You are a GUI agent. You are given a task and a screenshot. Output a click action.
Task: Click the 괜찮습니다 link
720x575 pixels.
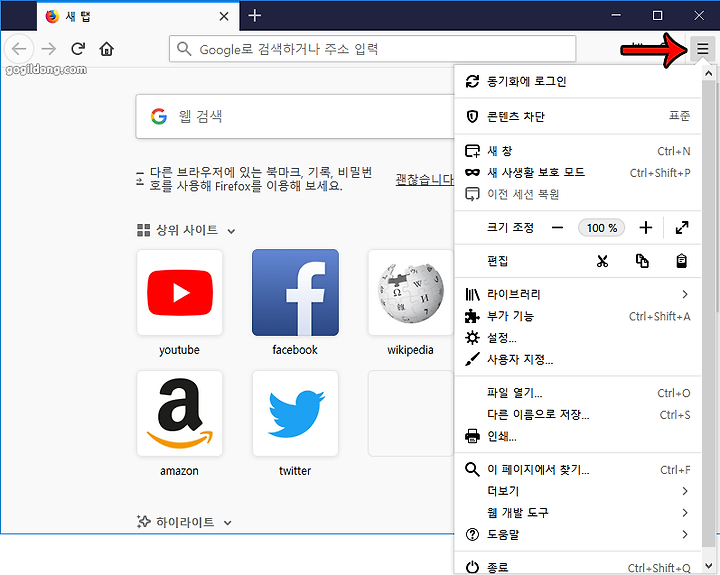tap(424, 179)
